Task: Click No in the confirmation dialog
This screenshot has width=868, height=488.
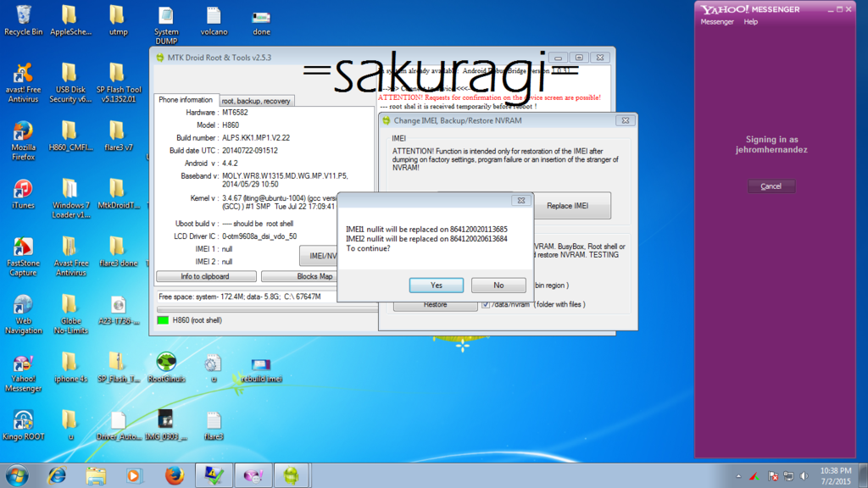Action: (x=498, y=286)
